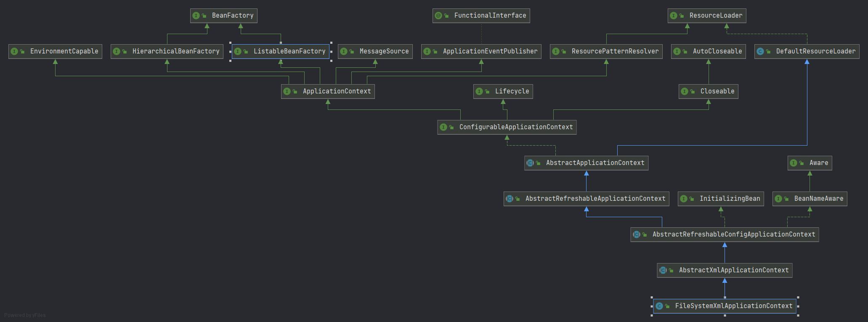Select the AbstractRefreshableConfigApplicationContext node label
This screenshot has width=868, height=322.
click(734, 234)
